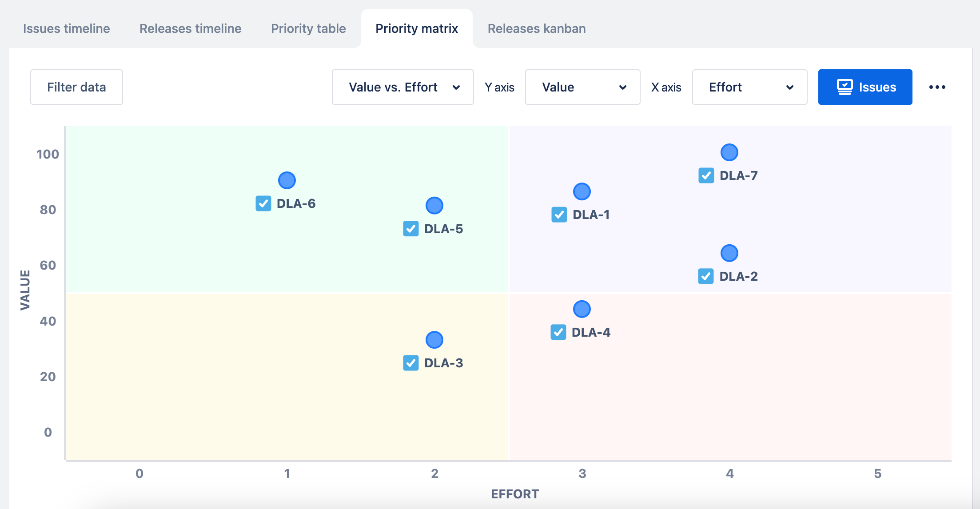This screenshot has width=980, height=509.
Task: Click the DLA-6 issue dot
Action: [x=287, y=180]
